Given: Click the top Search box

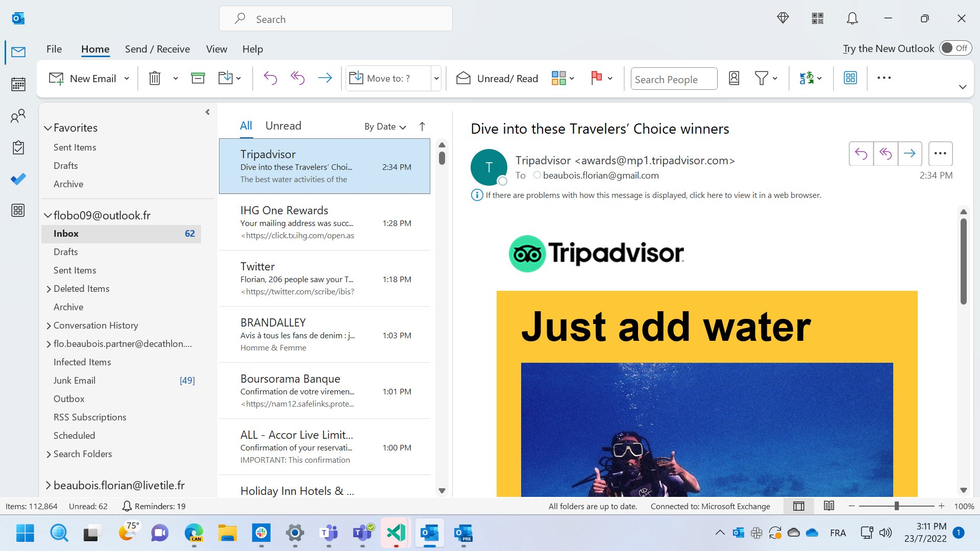Looking at the screenshot, I should [336, 19].
